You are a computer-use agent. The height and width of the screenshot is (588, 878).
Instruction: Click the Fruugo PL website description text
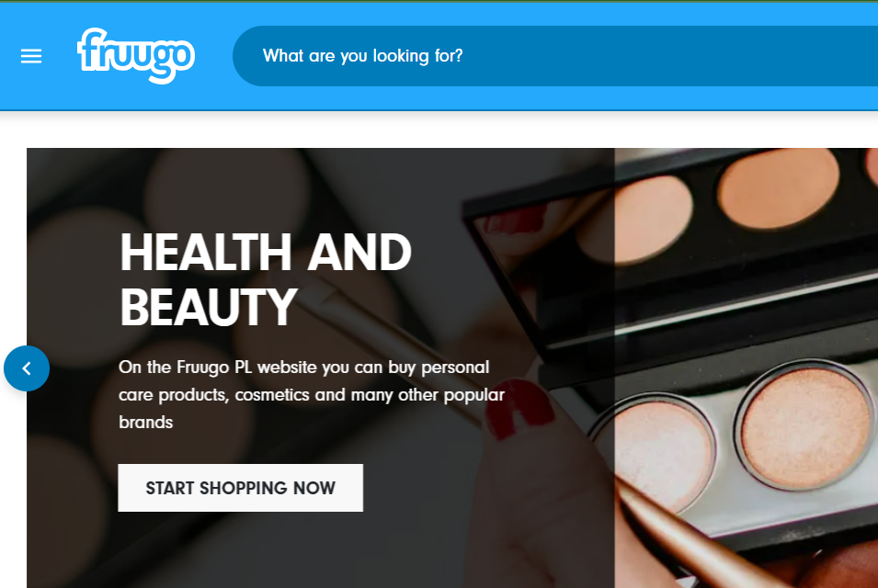[x=312, y=394]
